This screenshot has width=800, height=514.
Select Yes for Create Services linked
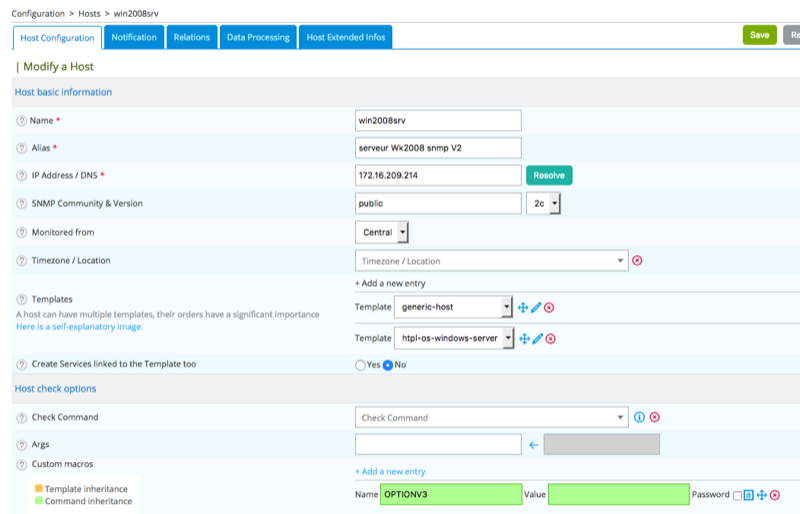click(361, 365)
